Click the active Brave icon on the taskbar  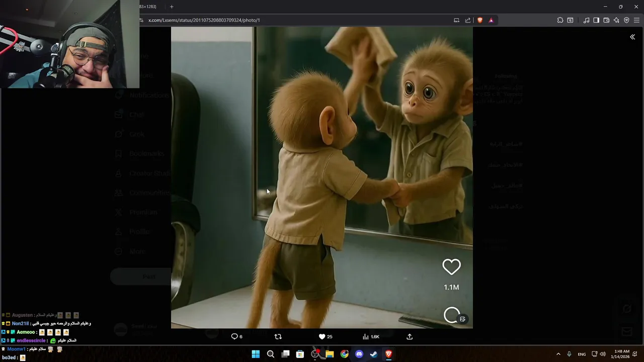pos(388,354)
